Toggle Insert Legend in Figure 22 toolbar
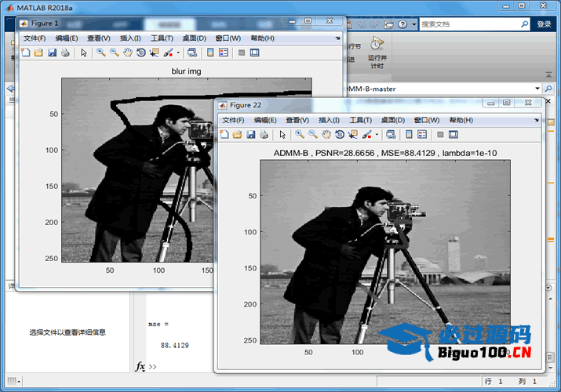Screen dimensions: 561x392 422,135
